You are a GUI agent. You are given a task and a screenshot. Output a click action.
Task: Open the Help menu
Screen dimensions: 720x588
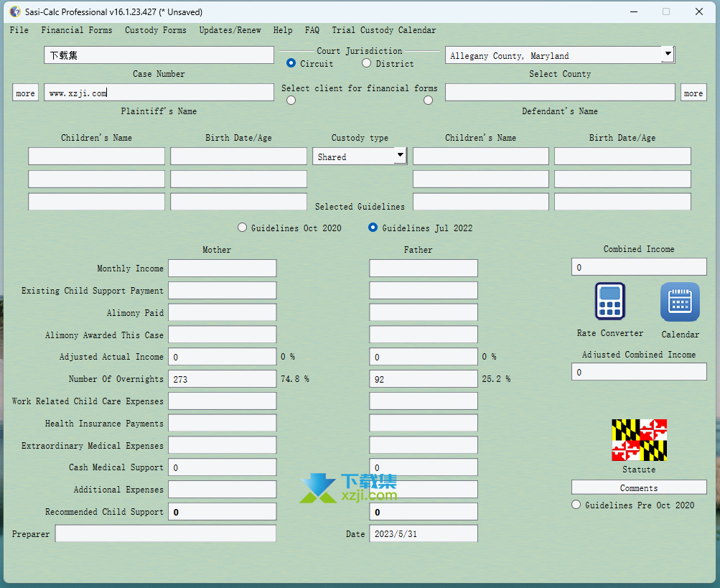tap(283, 30)
